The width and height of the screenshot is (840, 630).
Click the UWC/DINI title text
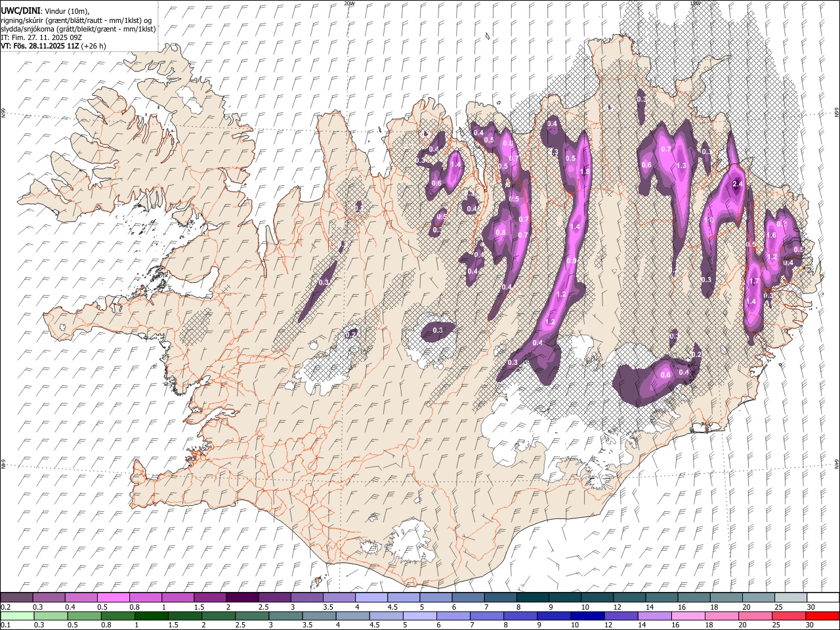[20, 11]
